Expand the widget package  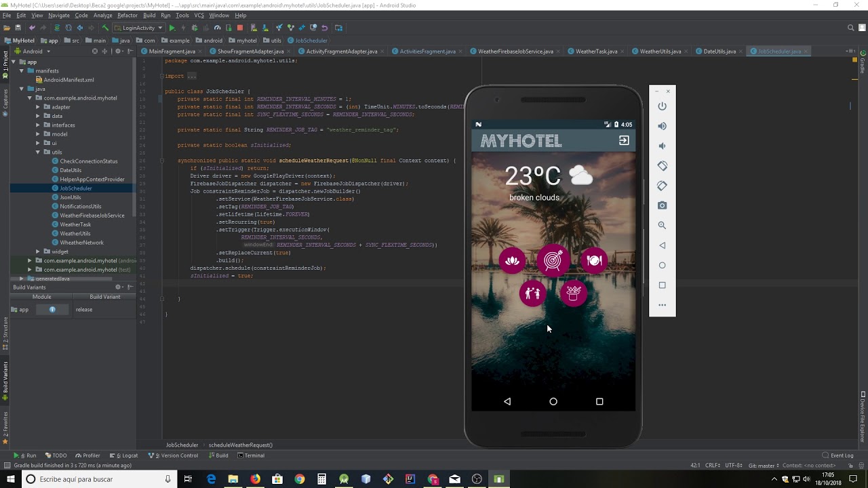tap(38, 251)
